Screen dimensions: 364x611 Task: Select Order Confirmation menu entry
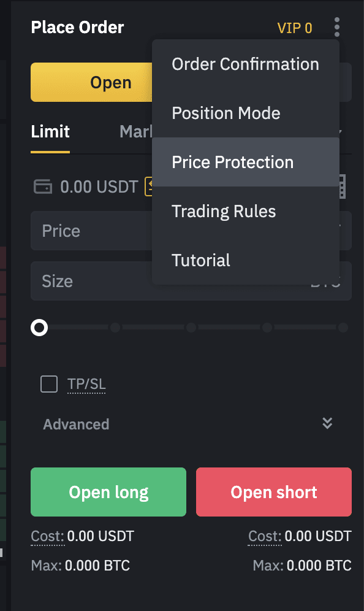pos(246,64)
